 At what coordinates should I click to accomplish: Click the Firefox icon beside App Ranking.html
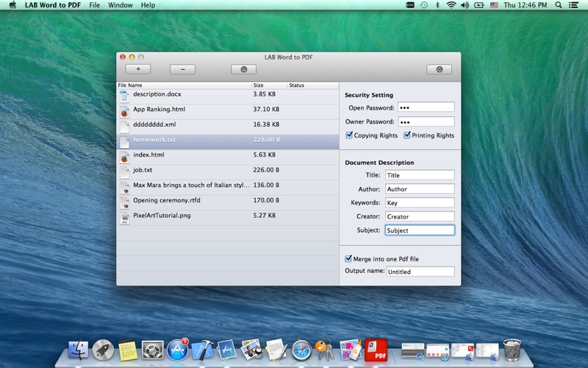pyautogui.click(x=124, y=112)
